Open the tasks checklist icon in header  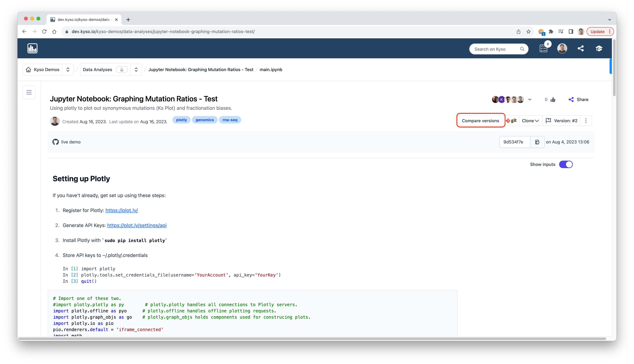tap(543, 49)
